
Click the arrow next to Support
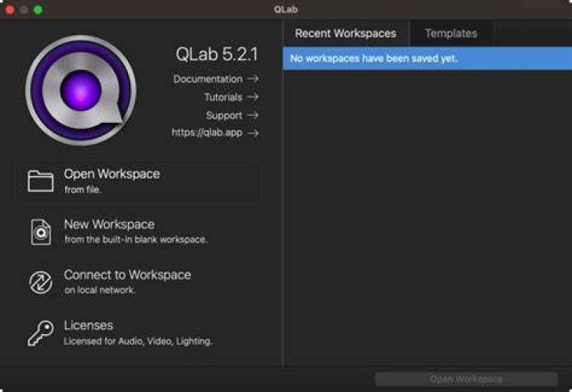tap(253, 115)
